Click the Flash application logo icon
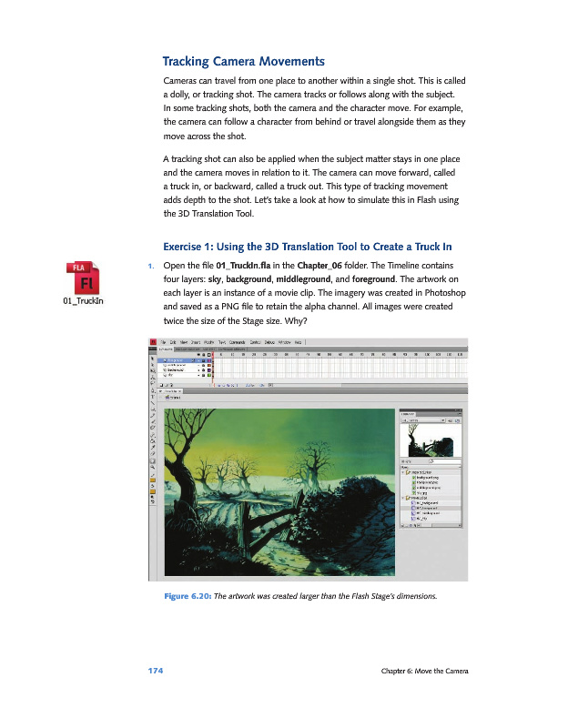Viewport: 568px width, 728px height. (152, 341)
